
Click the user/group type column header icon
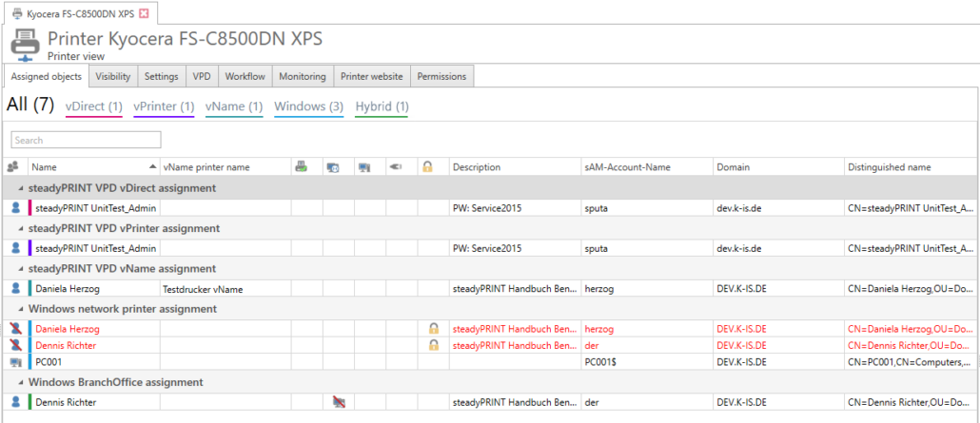pos(11,167)
